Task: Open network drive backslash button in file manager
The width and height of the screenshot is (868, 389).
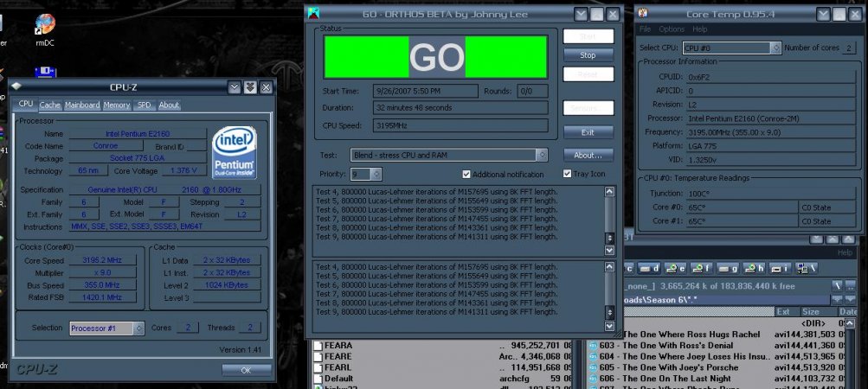Action: (x=806, y=268)
